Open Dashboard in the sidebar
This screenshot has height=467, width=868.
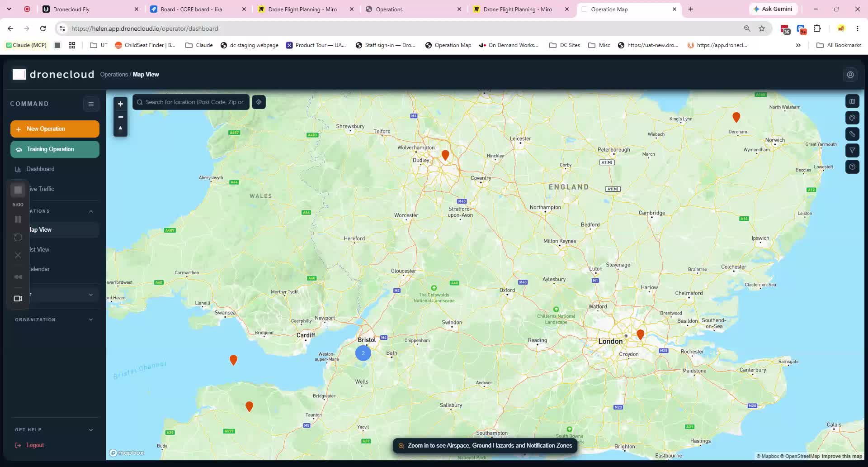coord(40,169)
